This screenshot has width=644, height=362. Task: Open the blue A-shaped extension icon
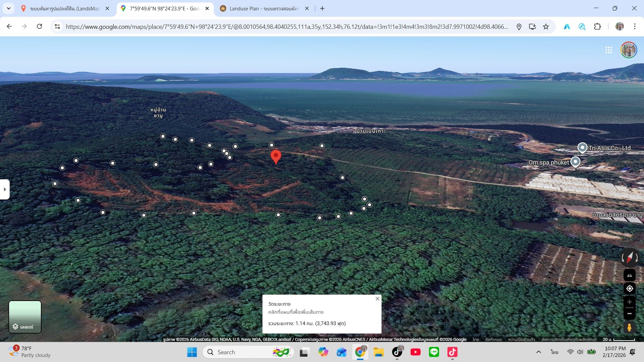pyautogui.click(x=567, y=26)
